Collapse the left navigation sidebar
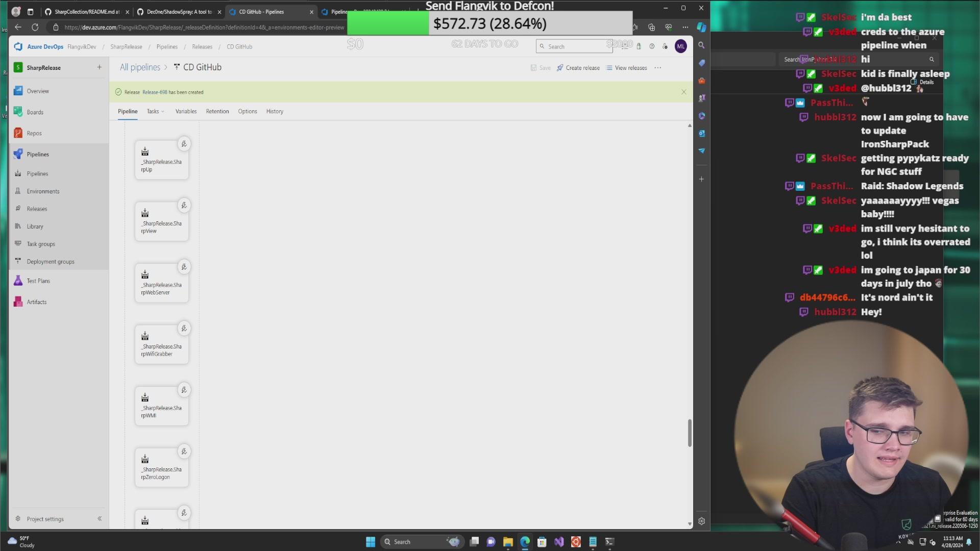The height and width of the screenshot is (551, 980). pos(100,518)
